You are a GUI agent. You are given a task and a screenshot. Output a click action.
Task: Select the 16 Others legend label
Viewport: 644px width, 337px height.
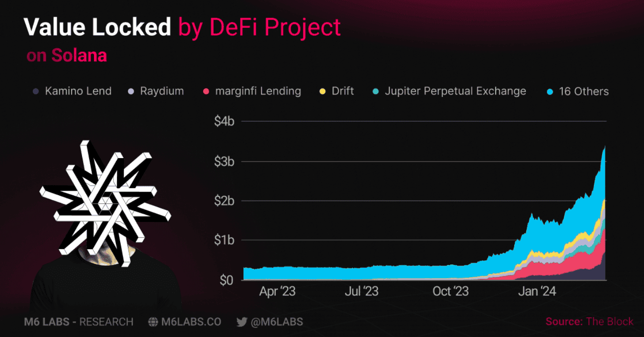click(584, 91)
